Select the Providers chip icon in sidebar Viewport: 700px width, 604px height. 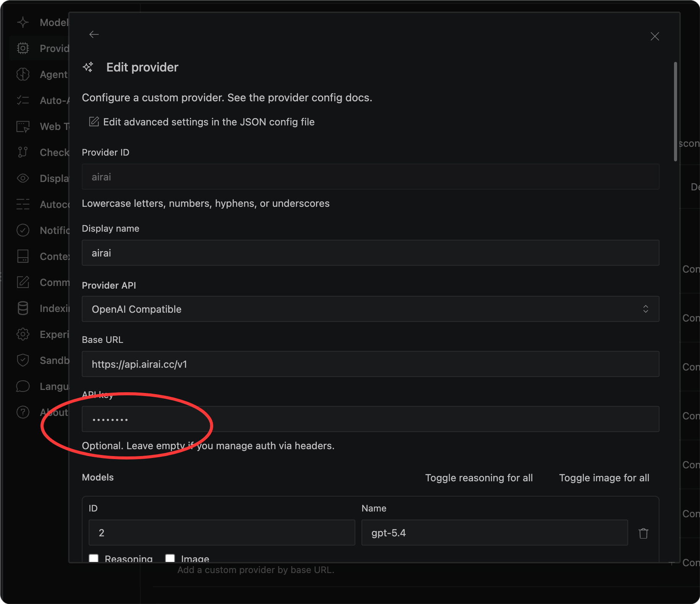[23, 48]
